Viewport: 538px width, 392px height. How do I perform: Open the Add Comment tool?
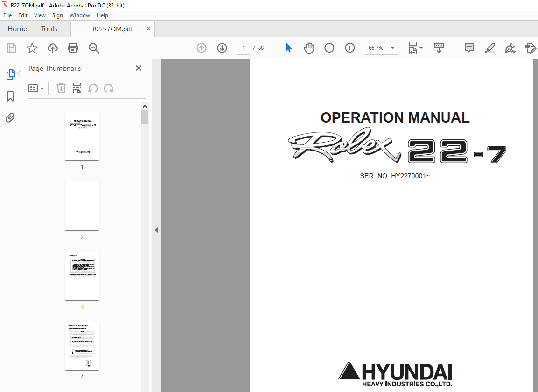click(469, 48)
